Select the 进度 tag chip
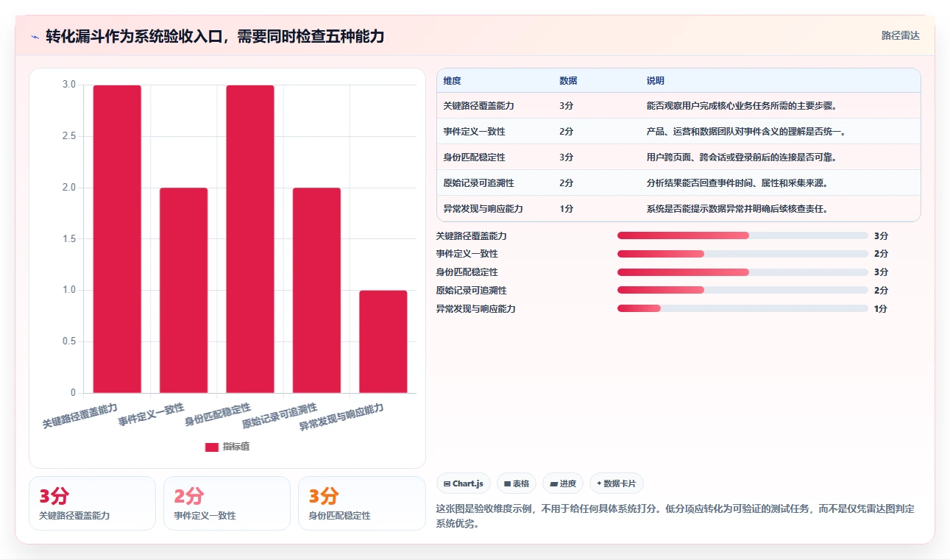Screen dimensions: 950x560 (x=563, y=483)
